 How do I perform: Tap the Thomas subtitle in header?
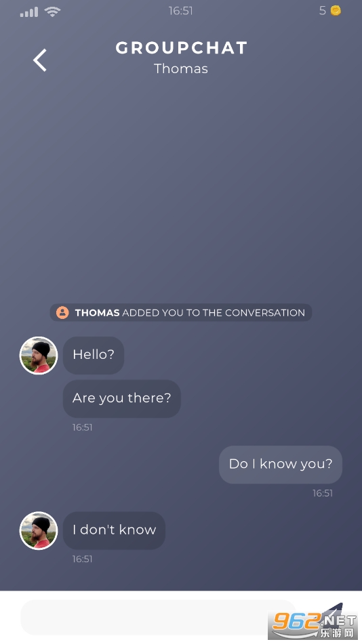tap(181, 68)
